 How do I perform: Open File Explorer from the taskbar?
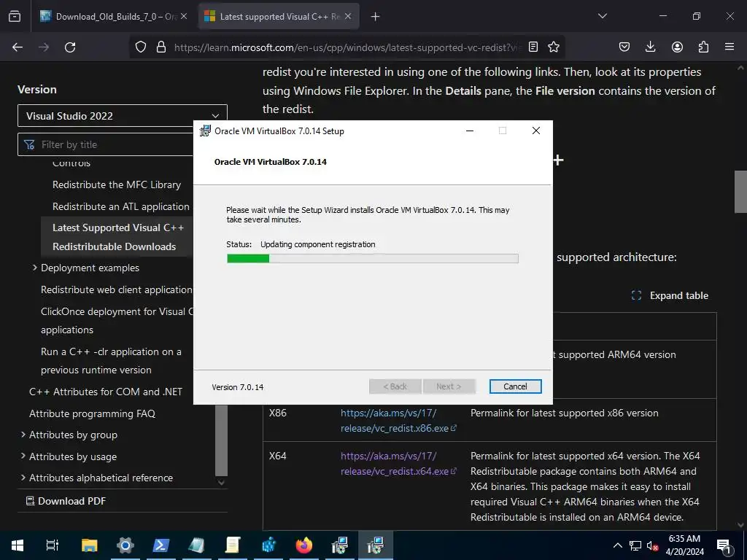tap(89, 545)
